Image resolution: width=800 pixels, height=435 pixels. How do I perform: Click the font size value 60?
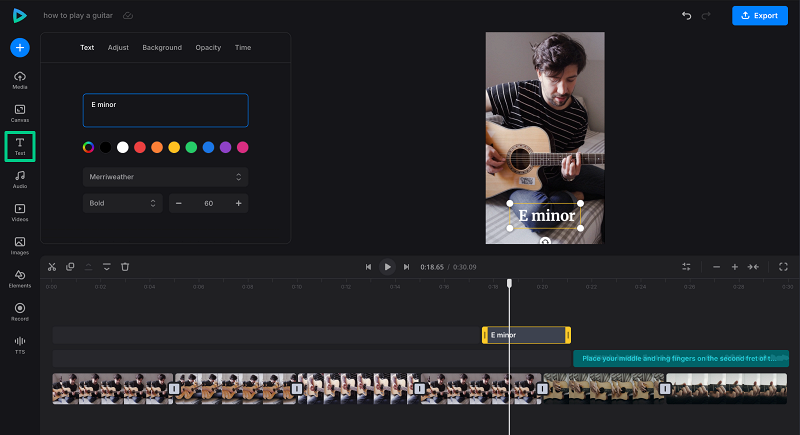(x=209, y=203)
